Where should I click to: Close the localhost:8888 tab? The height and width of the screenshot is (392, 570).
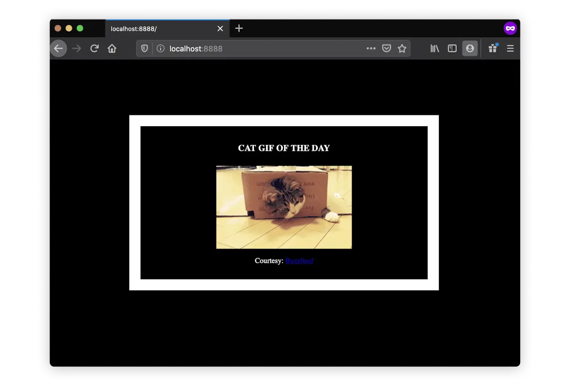(x=220, y=29)
